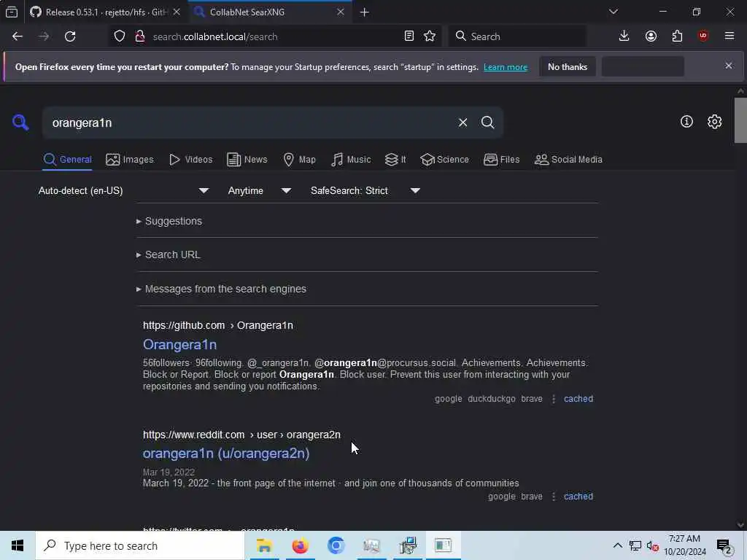Open volume control in system tray
The image size is (747, 560).
[x=652, y=545]
